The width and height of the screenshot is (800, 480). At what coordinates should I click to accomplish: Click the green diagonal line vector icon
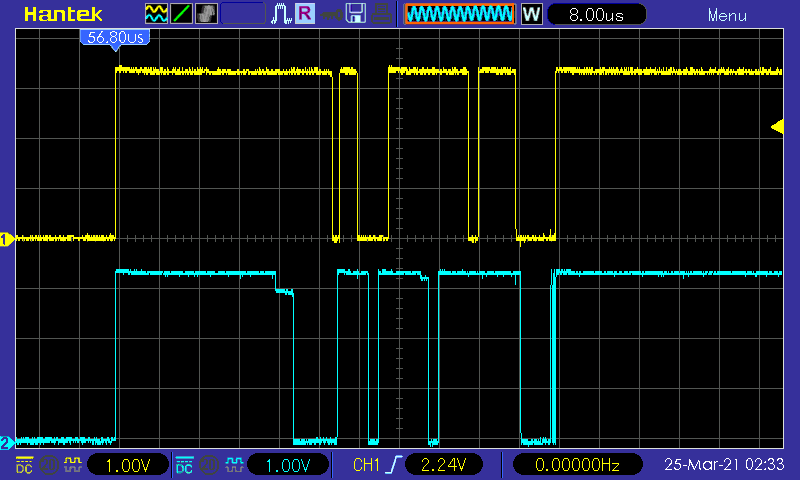click(x=181, y=14)
